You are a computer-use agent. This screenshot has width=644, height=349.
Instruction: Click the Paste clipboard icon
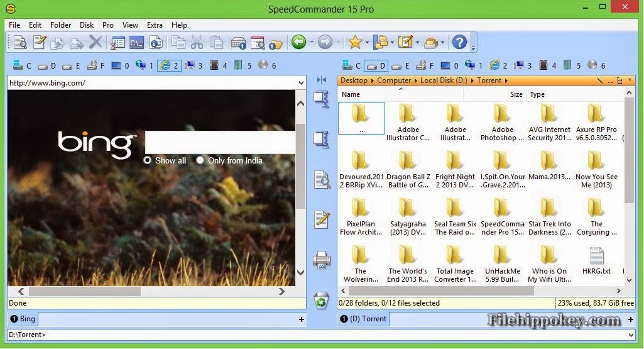tap(216, 42)
